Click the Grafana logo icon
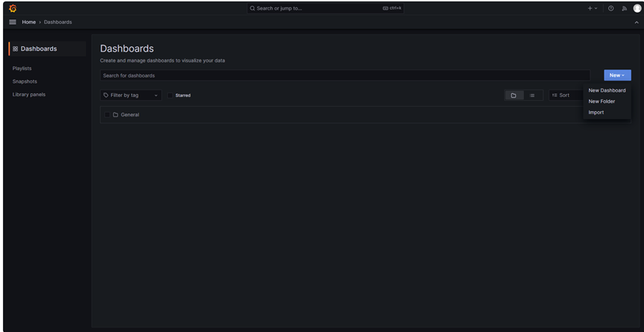644x332 pixels. click(13, 8)
